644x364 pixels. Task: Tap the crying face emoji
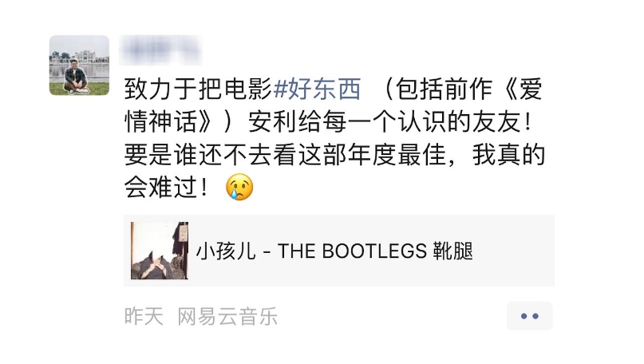tap(239, 188)
